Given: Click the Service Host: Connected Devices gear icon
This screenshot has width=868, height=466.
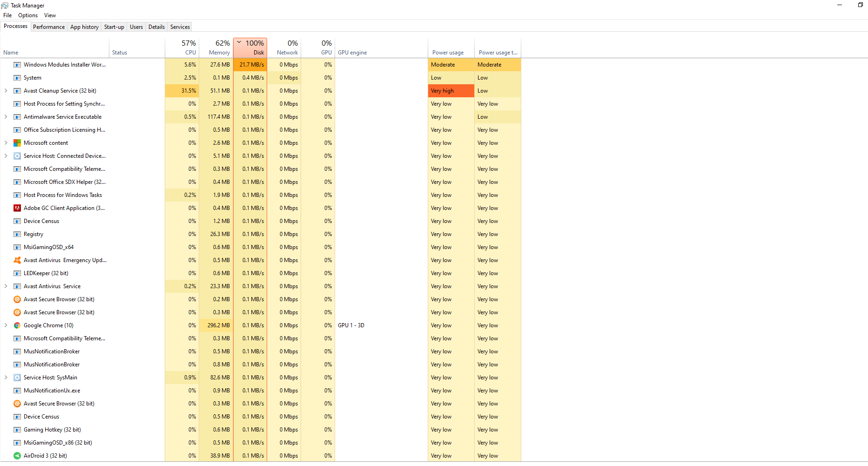Looking at the screenshot, I should tap(17, 156).
